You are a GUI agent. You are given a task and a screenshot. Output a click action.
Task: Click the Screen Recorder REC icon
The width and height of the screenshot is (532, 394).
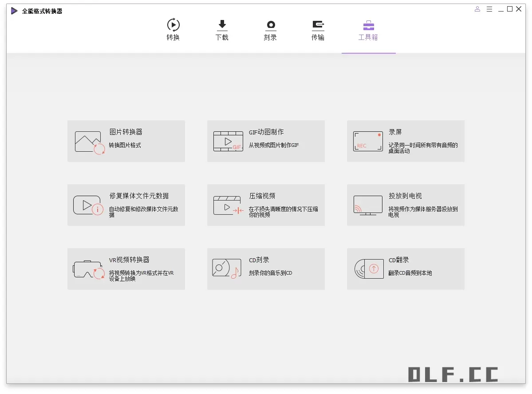coord(368,142)
